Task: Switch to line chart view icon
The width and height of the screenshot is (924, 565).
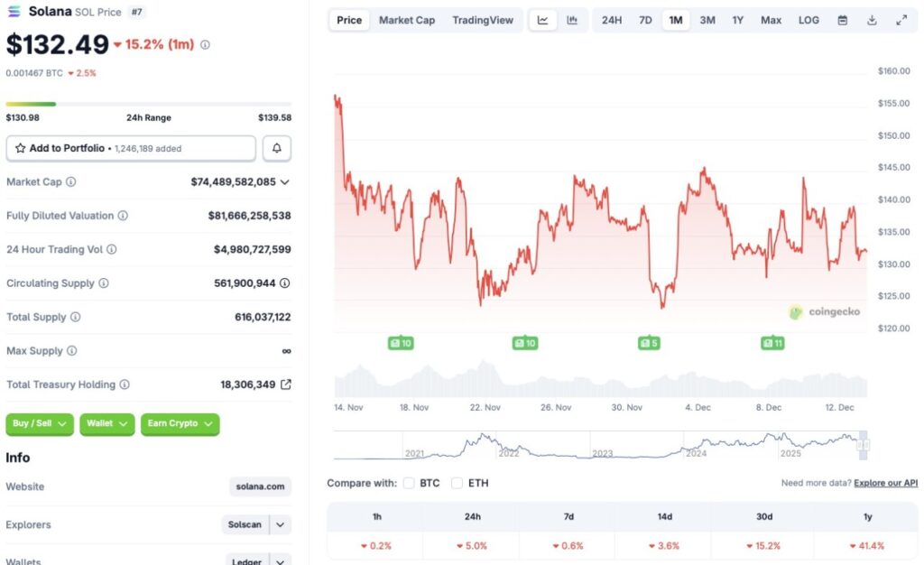Action: (x=542, y=20)
